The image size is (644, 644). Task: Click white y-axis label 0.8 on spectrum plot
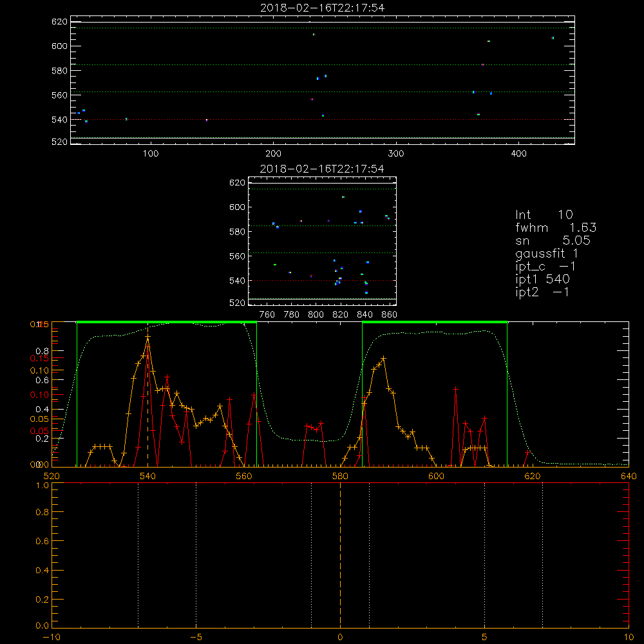(x=43, y=351)
